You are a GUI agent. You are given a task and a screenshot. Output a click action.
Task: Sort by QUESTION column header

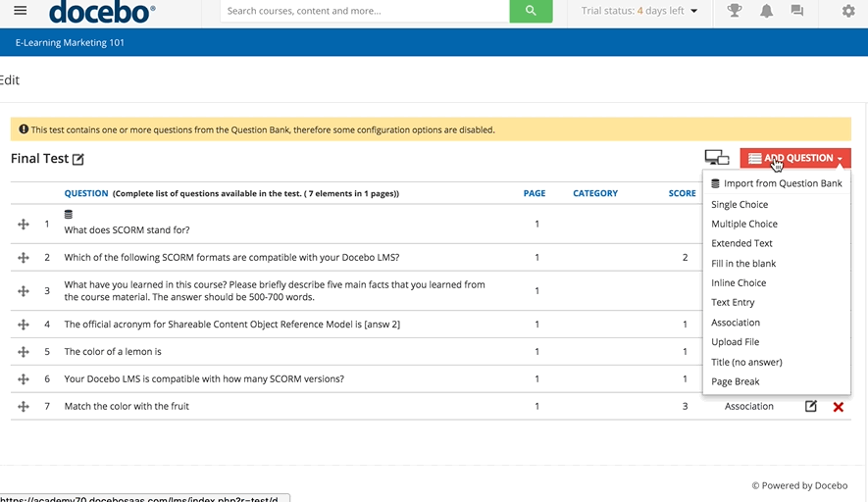[x=85, y=193]
